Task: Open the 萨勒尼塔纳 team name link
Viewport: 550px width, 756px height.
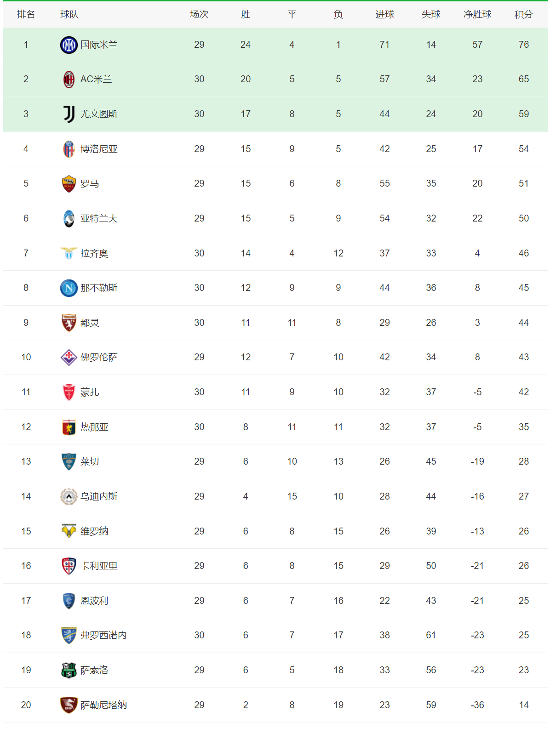Action: 103,705
